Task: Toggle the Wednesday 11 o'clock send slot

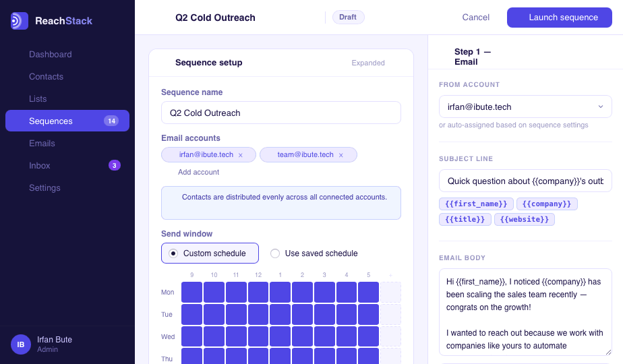Action: 236,336
